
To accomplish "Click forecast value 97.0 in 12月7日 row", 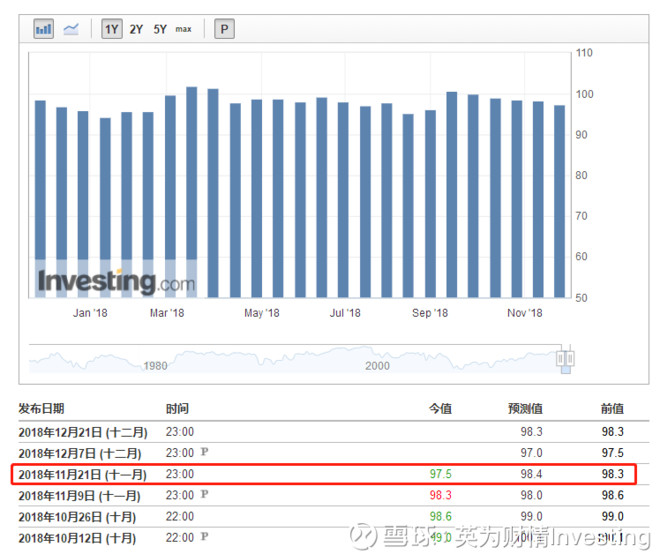I will point(531,453).
